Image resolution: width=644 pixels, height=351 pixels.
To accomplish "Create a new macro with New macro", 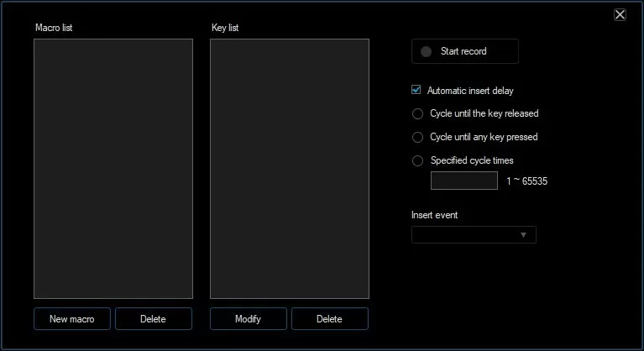I will pyautogui.click(x=72, y=319).
